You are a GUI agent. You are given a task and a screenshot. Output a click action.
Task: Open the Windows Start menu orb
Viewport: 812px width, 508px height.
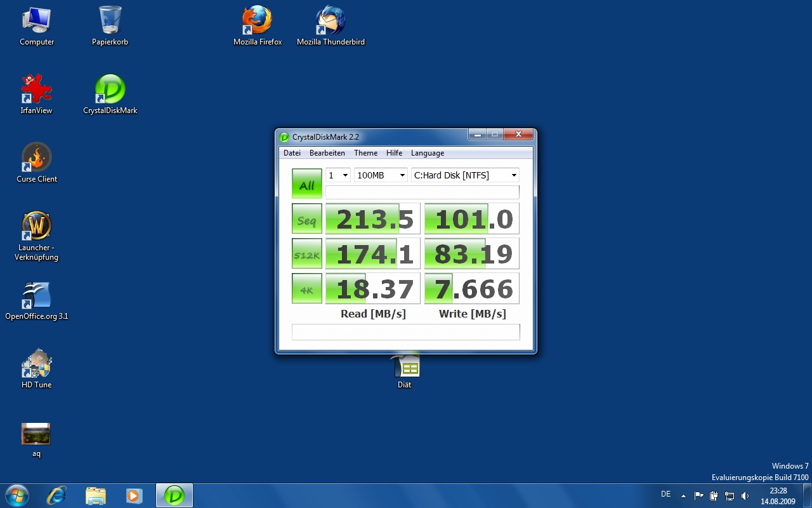click(16, 495)
